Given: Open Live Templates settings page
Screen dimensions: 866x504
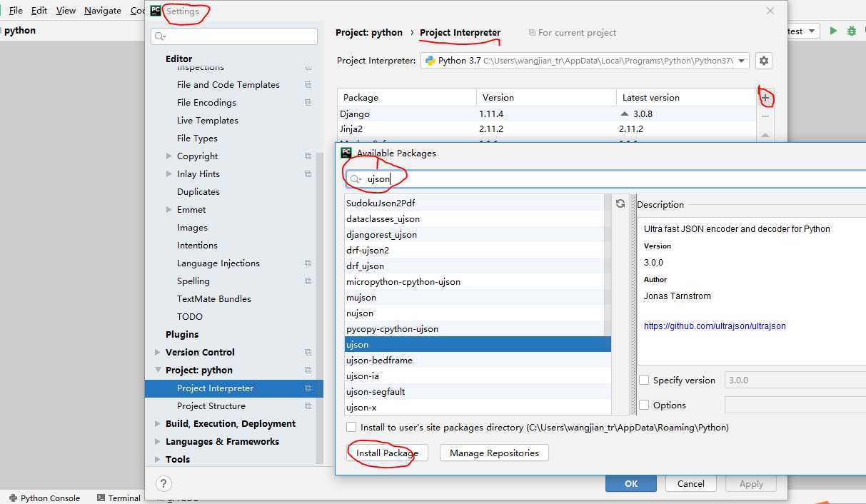Looking at the screenshot, I should (208, 121).
